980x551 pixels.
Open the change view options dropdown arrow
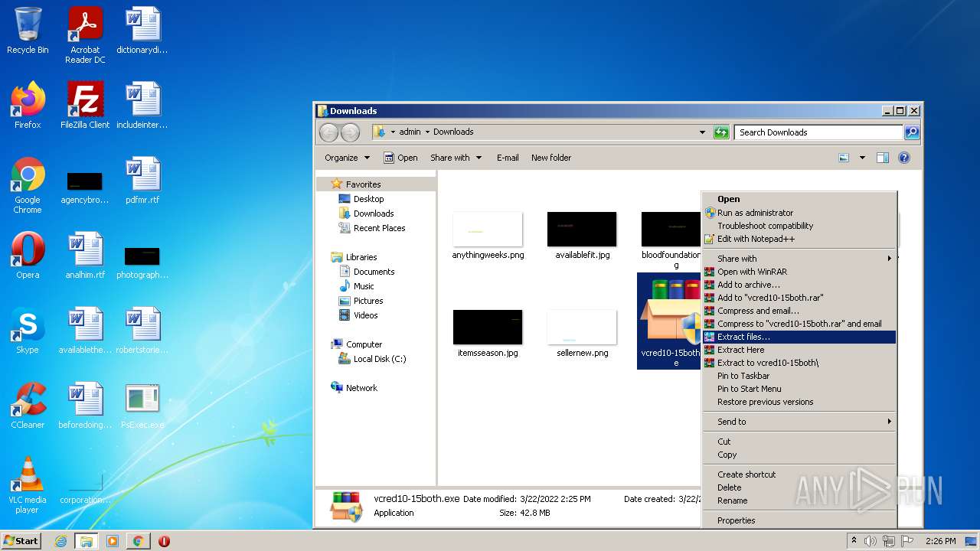coord(862,158)
